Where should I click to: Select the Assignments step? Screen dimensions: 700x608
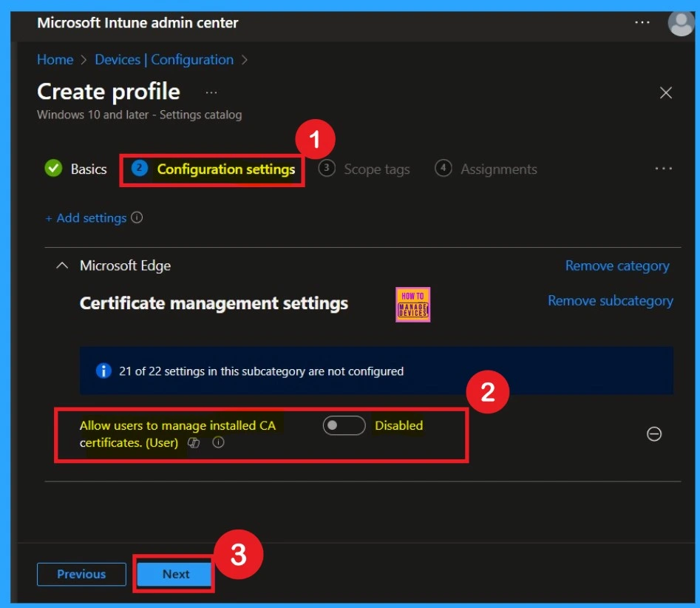486,169
